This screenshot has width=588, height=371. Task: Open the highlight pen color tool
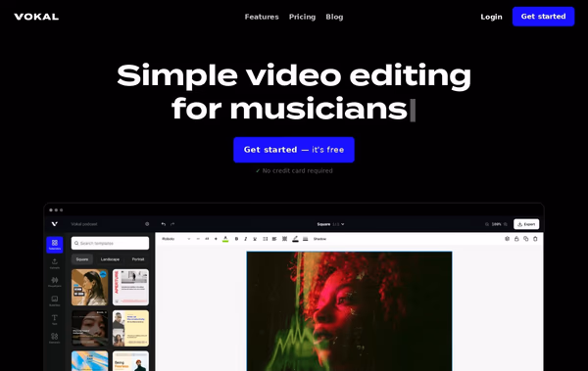[x=295, y=239]
